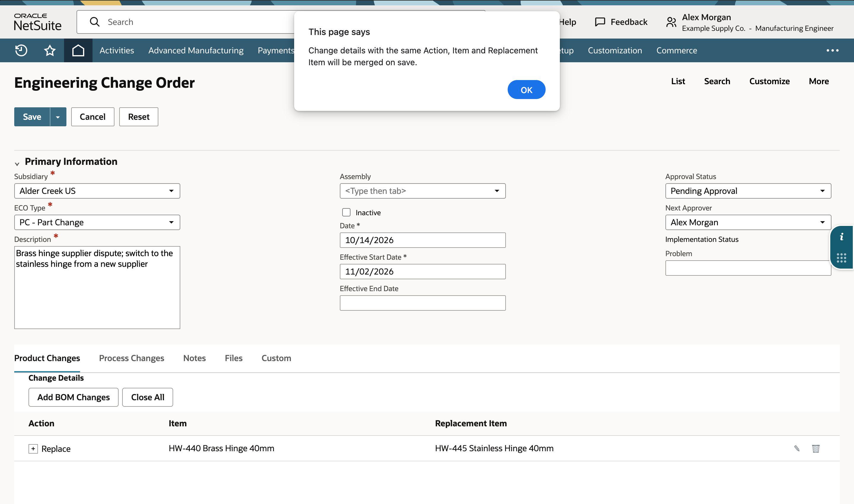Collapse the Primary Information section
The height and width of the screenshot is (504, 854).
point(17,164)
